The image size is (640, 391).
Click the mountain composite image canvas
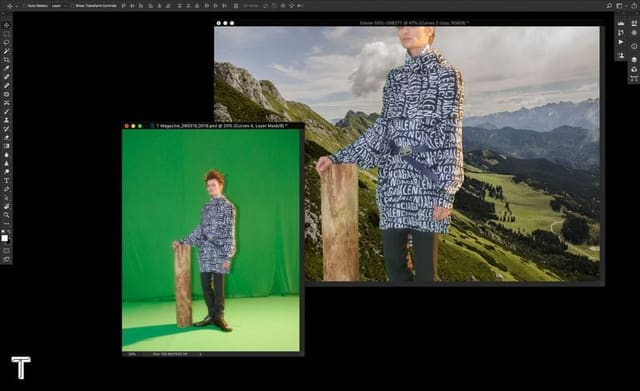pos(408,153)
